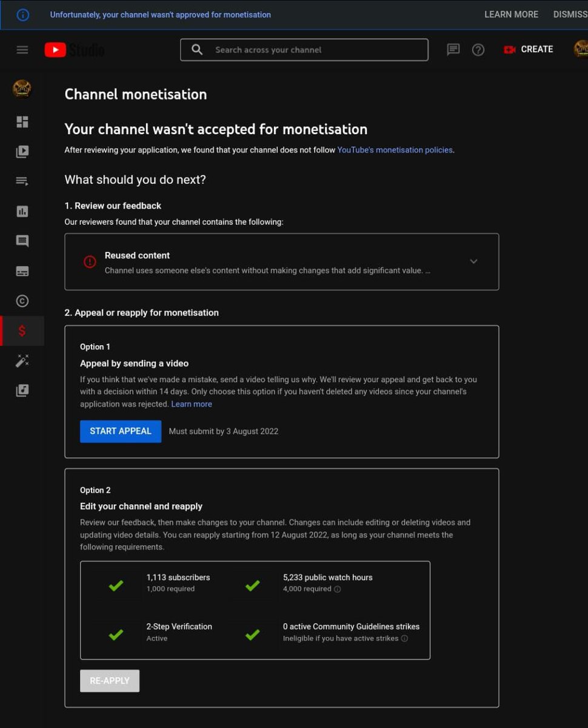Open Content section in sidebar

(x=22, y=152)
